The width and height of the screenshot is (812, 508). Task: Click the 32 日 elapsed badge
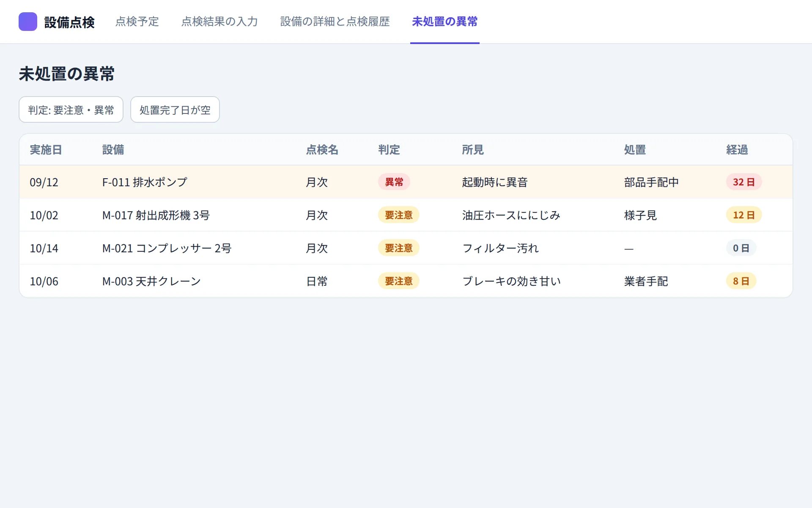[744, 182]
